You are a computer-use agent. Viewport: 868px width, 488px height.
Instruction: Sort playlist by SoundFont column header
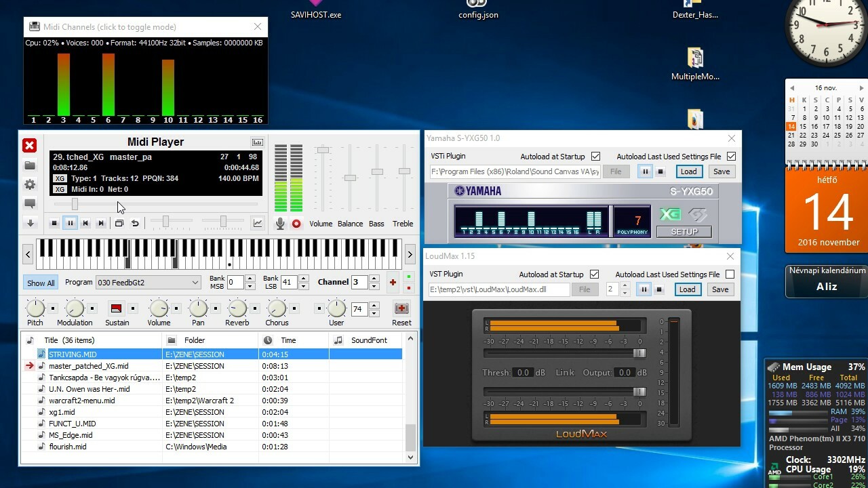tap(366, 340)
